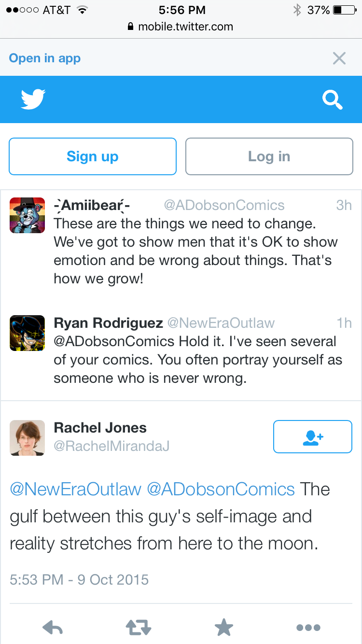Click the Log in button

coord(269,156)
